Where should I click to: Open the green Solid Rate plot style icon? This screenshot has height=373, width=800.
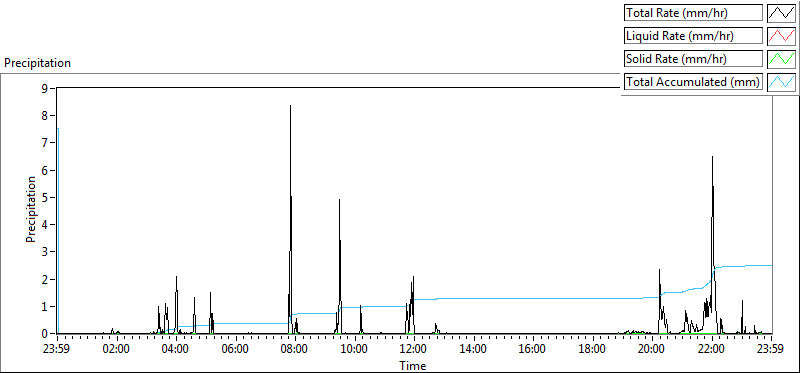[781, 59]
